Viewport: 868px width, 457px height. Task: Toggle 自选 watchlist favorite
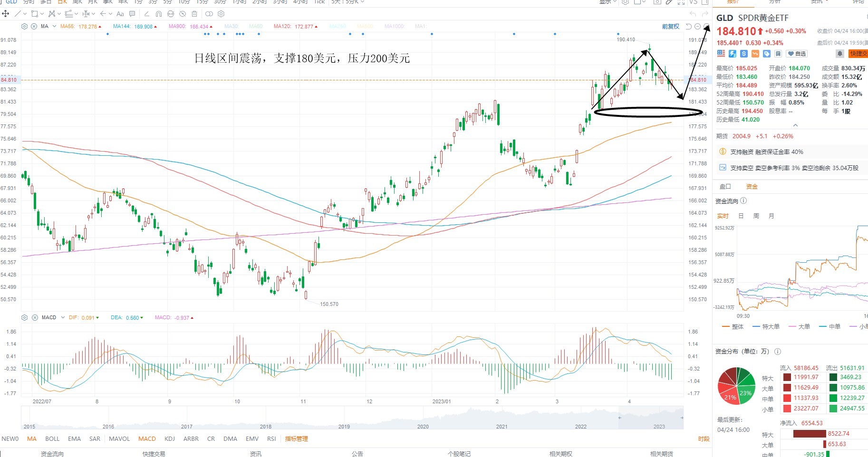tap(797, 54)
